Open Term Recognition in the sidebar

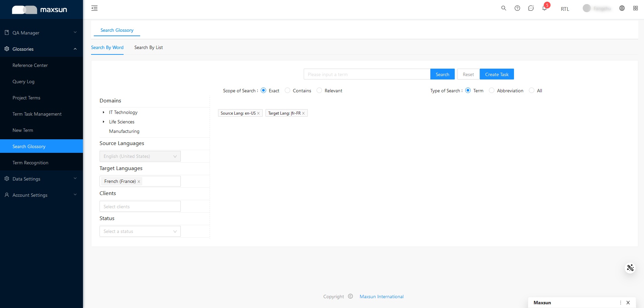30,163
